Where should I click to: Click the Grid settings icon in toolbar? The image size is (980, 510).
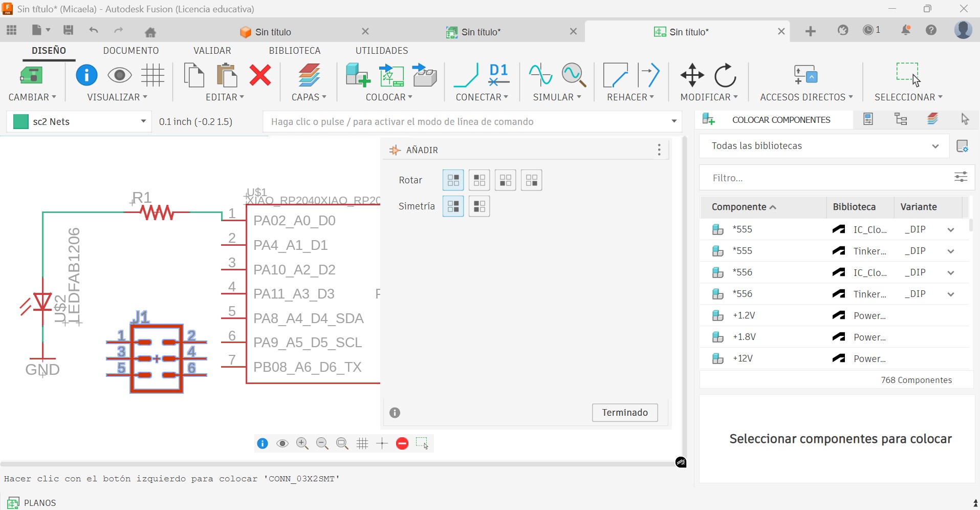click(x=153, y=75)
